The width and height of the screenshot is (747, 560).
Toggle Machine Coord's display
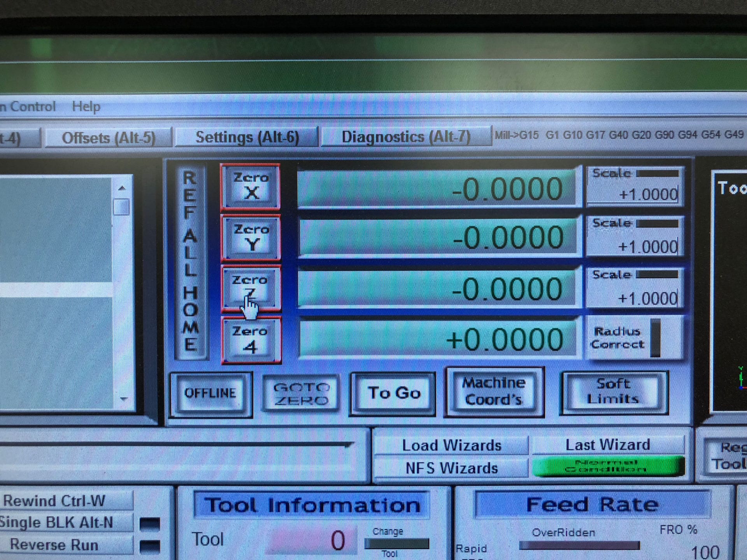(493, 392)
